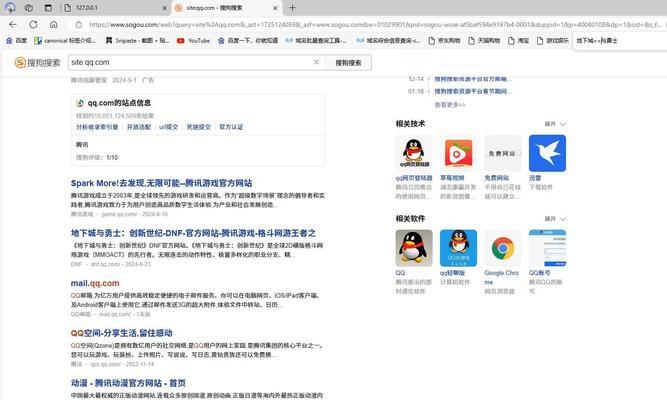Click the 搜狗搜索 search button
Viewport: 667px width, 400px height.
348,63
